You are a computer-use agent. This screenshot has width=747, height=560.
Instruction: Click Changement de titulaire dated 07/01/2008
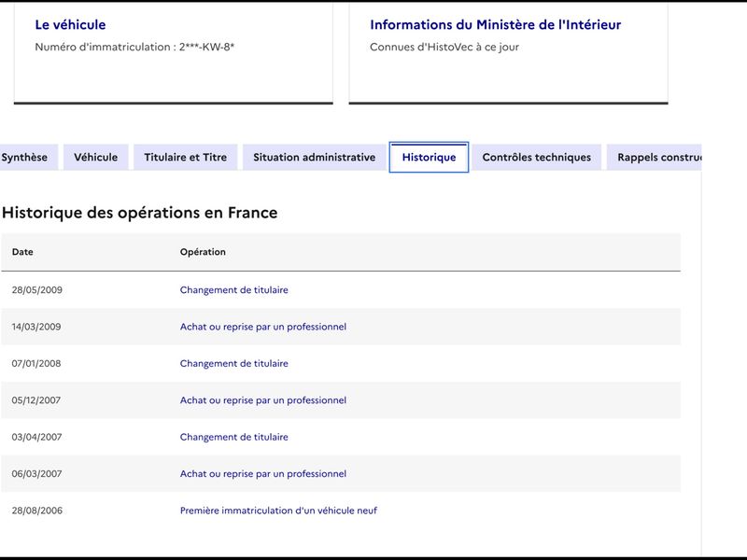point(234,363)
